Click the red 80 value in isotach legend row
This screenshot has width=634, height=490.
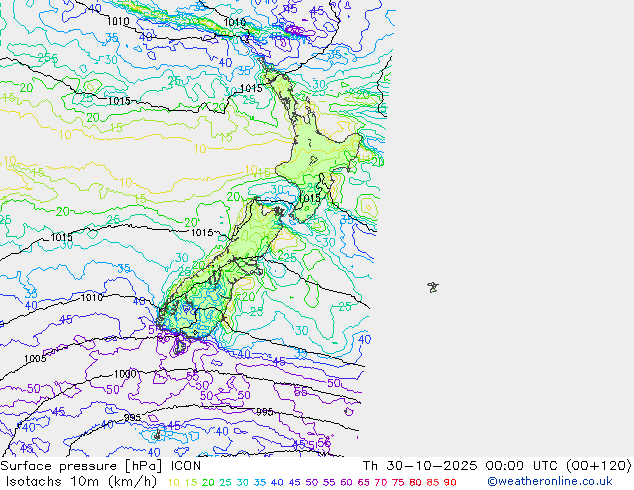point(415,482)
